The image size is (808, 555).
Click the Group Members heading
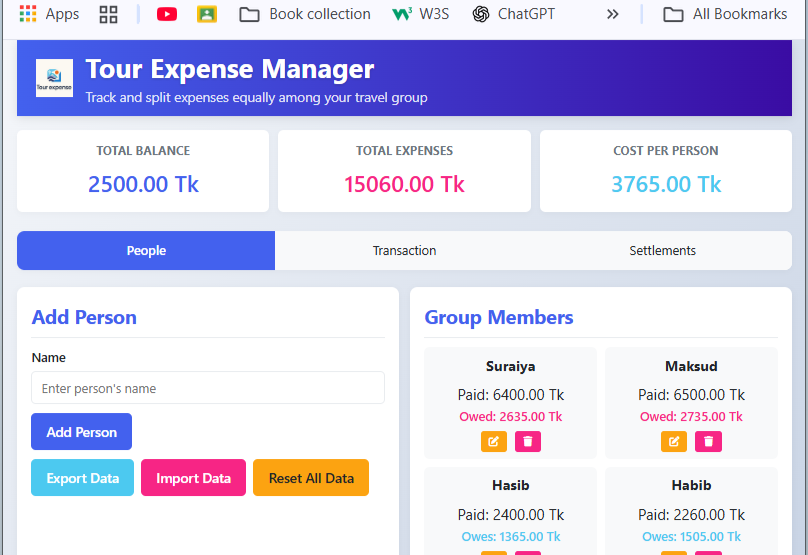pyautogui.click(x=499, y=317)
